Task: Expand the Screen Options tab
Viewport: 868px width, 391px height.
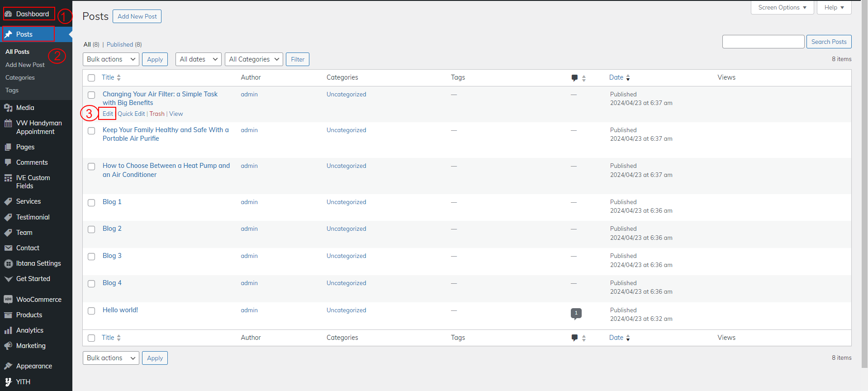Action: (782, 8)
